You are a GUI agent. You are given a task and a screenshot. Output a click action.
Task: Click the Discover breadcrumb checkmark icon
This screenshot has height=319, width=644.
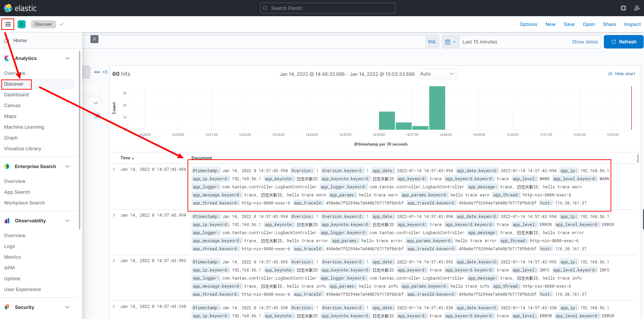pyautogui.click(x=61, y=24)
